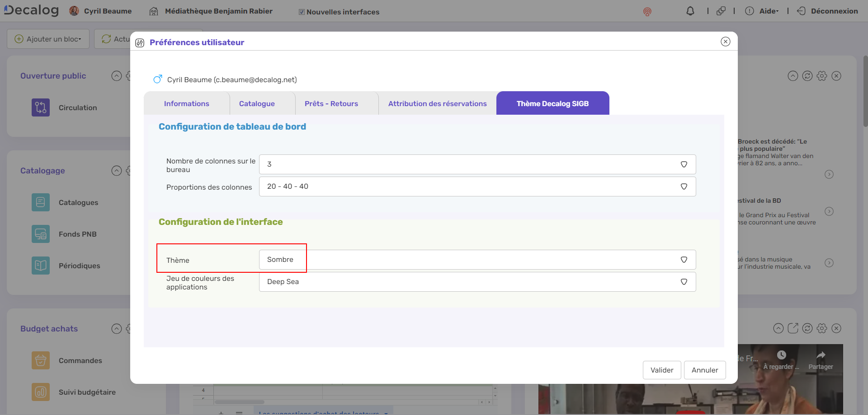Open the Attribution des réservations tab
This screenshot has height=415, width=868.
pyautogui.click(x=437, y=103)
